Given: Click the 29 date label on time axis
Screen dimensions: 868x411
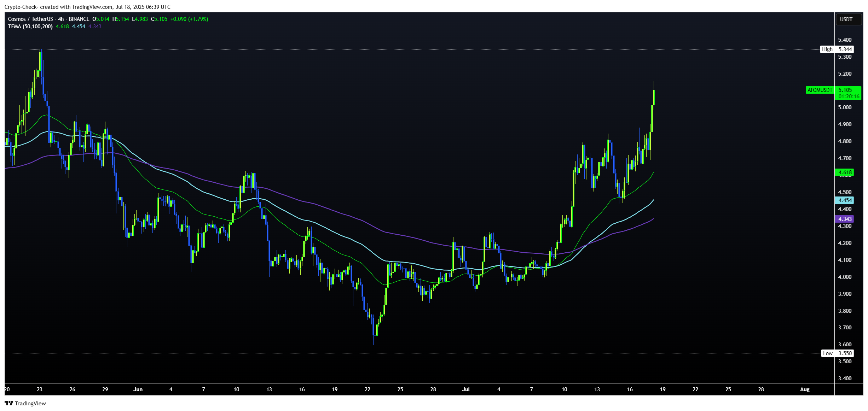Looking at the screenshot, I should point(105,389).
